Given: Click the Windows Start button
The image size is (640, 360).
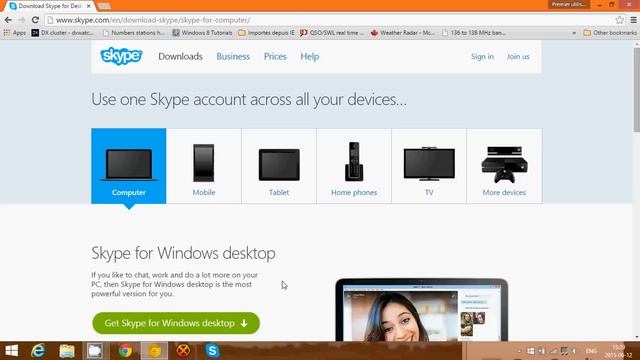Looking at the screenshot, I should [11, 351].
